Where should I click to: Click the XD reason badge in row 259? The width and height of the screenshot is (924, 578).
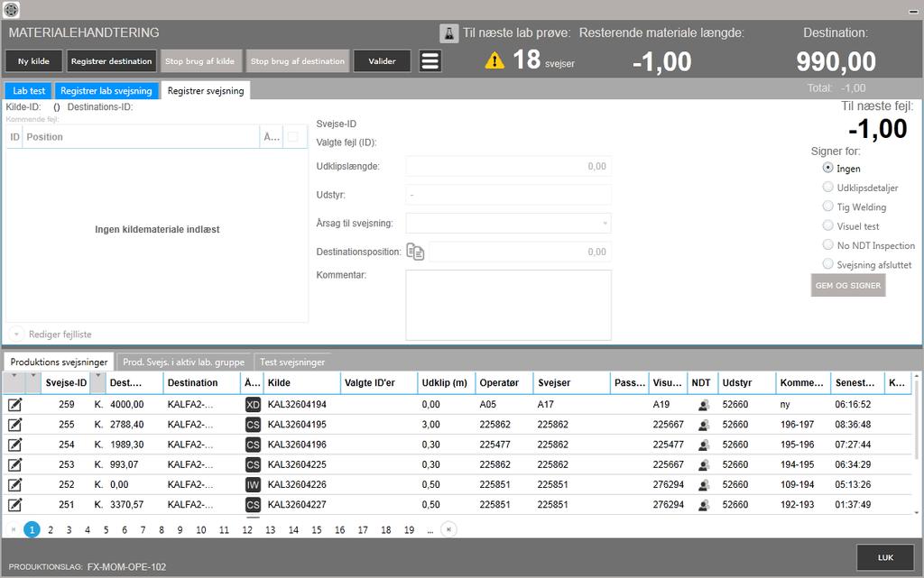point(253,404)
